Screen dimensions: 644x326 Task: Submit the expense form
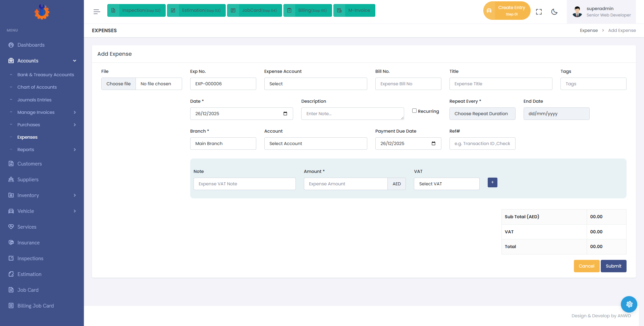[613, 266]
